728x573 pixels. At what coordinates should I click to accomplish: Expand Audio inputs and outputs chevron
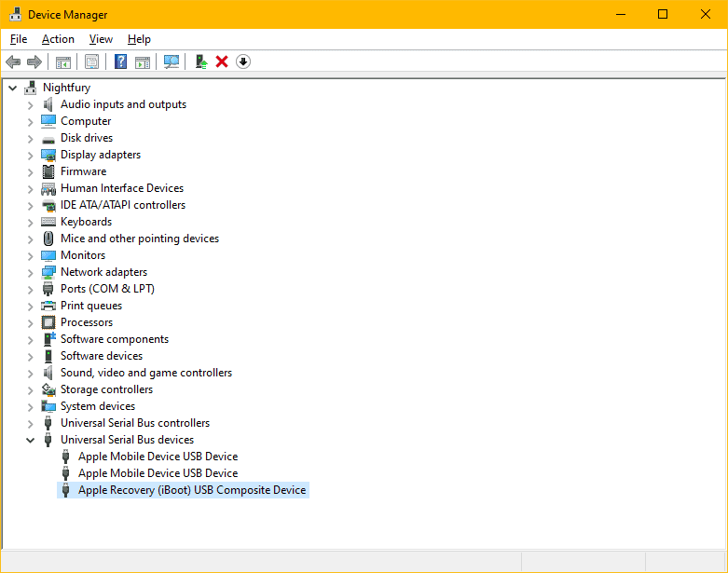(30, 105)
